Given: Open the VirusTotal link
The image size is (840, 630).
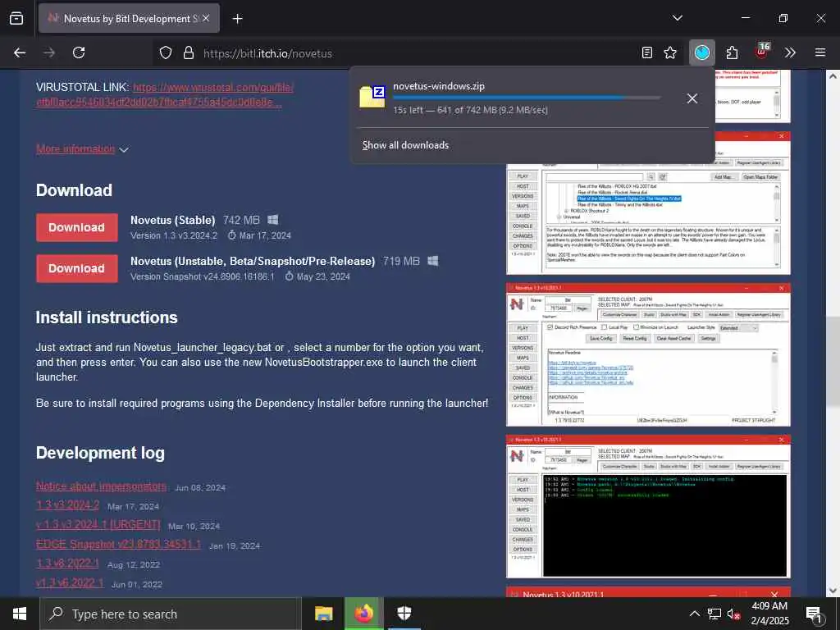Looking at the screenshot, I should coord(165,94).
